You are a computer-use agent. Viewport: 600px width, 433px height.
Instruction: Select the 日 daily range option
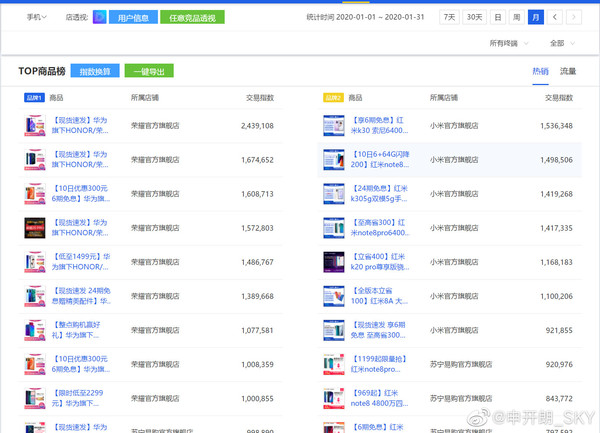(497, 17)
